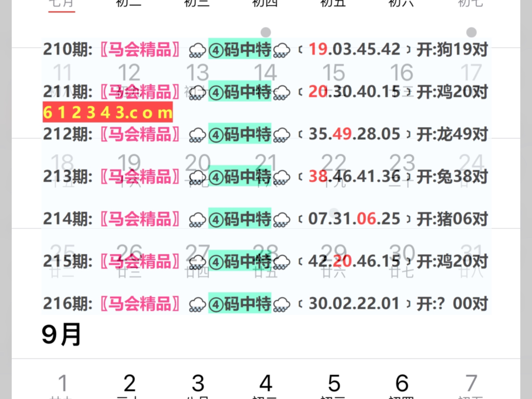The image size is (532, 399).
Task: Expand calendar day 16 for details
Action: tap(401, 72)
